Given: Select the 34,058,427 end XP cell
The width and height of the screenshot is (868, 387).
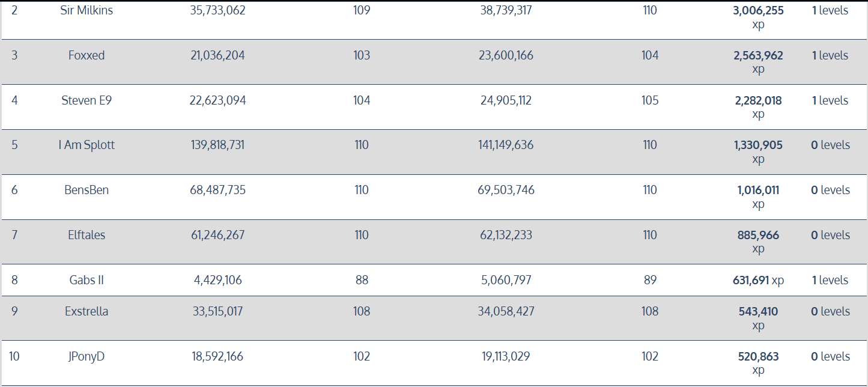Looking at the screenshot, I should click(x=506, y=311).
